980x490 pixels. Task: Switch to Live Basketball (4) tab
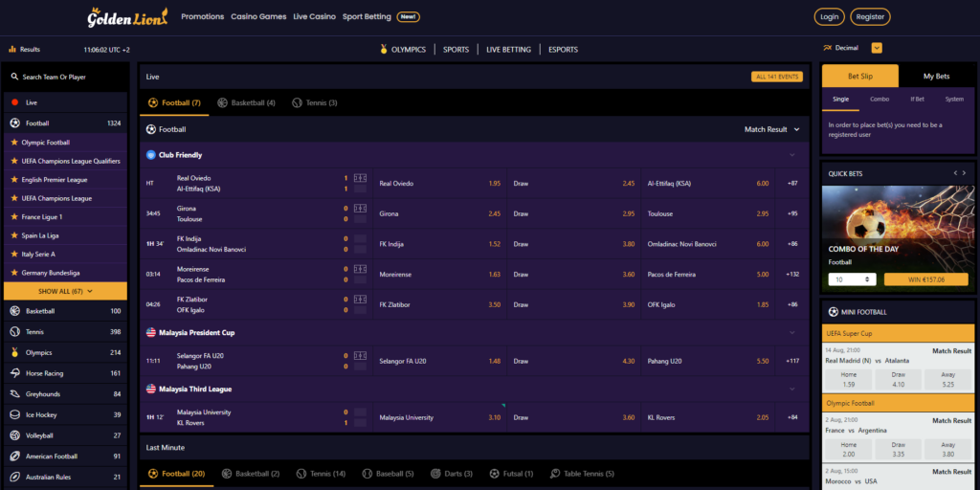click(x=246, y=102)
